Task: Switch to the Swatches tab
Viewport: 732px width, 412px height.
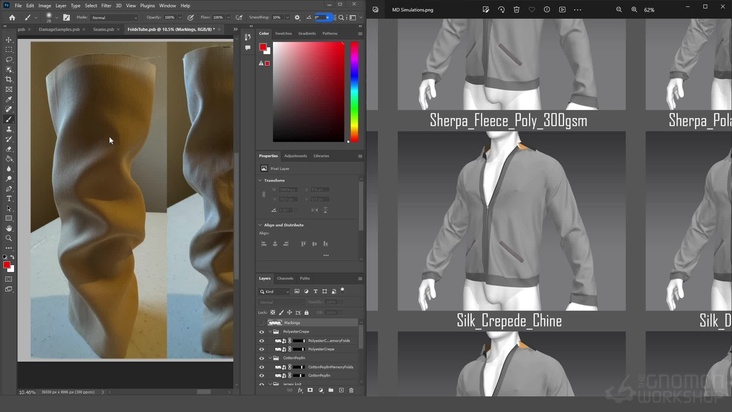Action: pos(283,34)
